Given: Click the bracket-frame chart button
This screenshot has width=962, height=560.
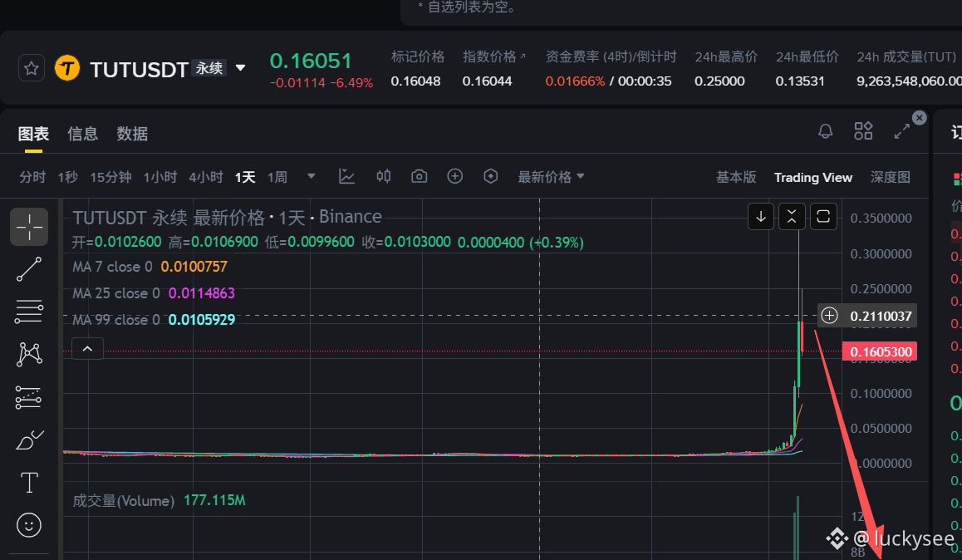Looking at the screenshot, I should pos(823,217).
